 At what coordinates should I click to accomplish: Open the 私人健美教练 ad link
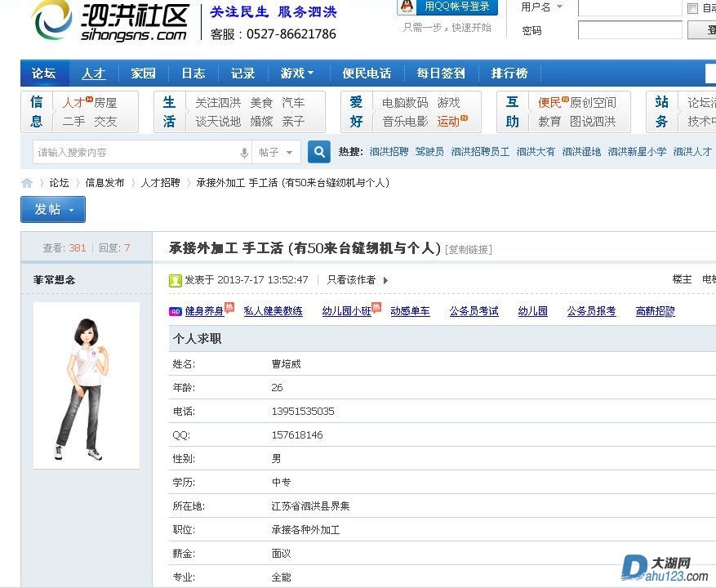coord(273,312)
